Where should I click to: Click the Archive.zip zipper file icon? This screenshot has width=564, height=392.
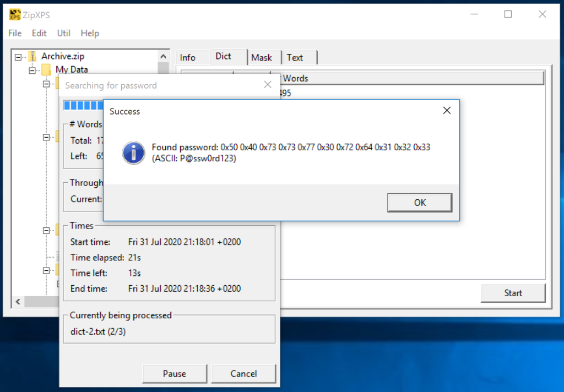[31, 56]
